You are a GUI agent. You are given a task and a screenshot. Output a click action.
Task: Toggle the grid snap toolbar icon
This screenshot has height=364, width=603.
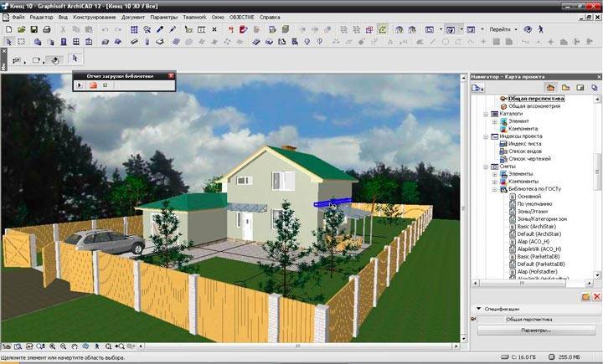(x=134, y=29)
